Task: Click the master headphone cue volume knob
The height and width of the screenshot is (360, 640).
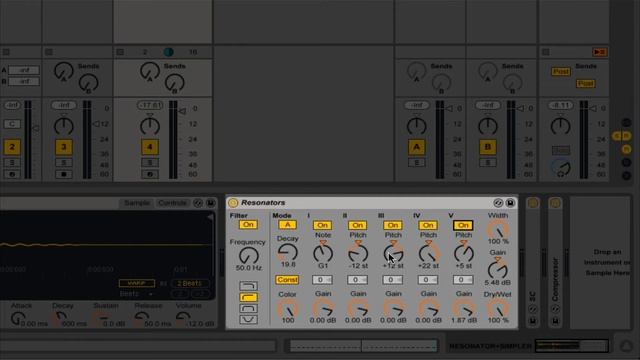Action: [x=561, y=168]
